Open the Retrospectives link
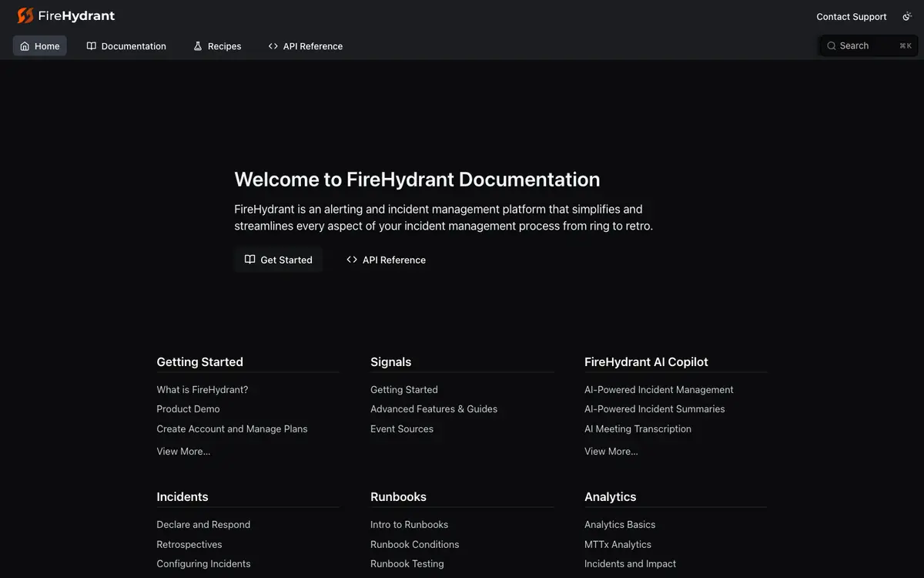Screen dimensions: 924x578 tap(189, 545)
